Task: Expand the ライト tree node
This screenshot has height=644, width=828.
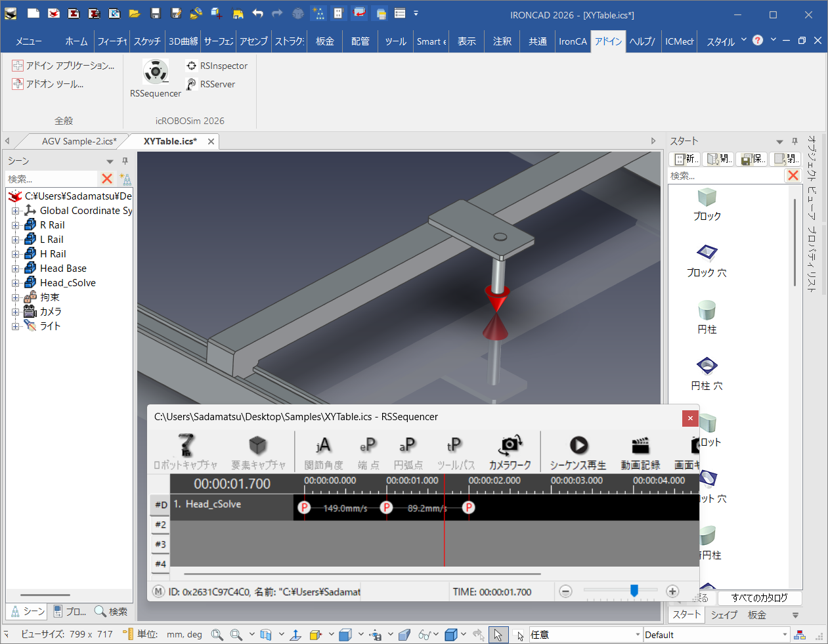Action: click(x=15, y=326)
